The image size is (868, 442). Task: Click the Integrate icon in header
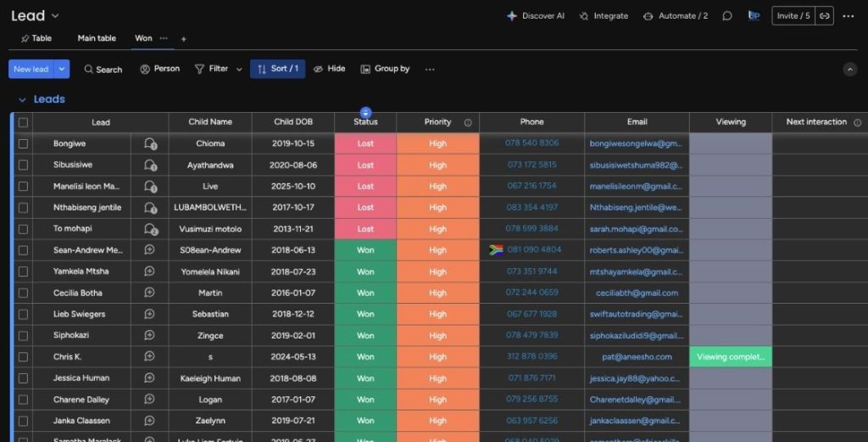(584, 16)
